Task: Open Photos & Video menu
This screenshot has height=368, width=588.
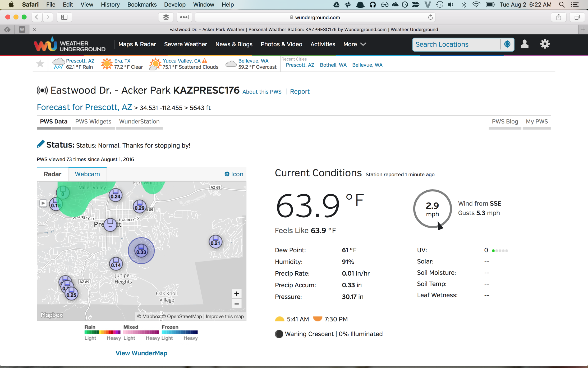Action: [x=281, y=44]
